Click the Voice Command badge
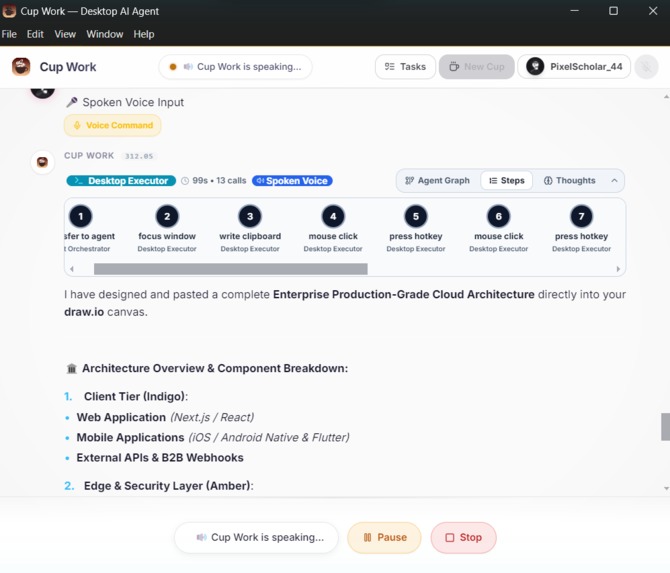The width and height of the screenshot is (670, 573). pos(113,125)
